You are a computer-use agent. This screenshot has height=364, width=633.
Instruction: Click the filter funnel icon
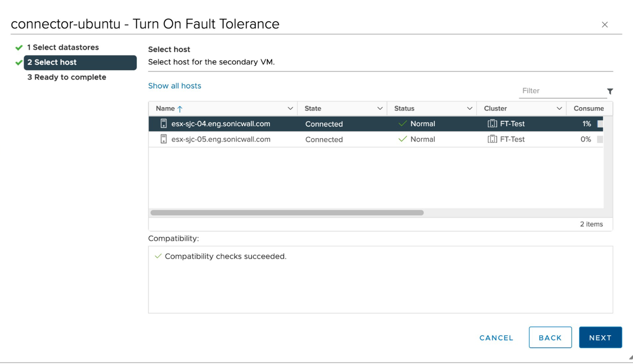click(610, 91)
